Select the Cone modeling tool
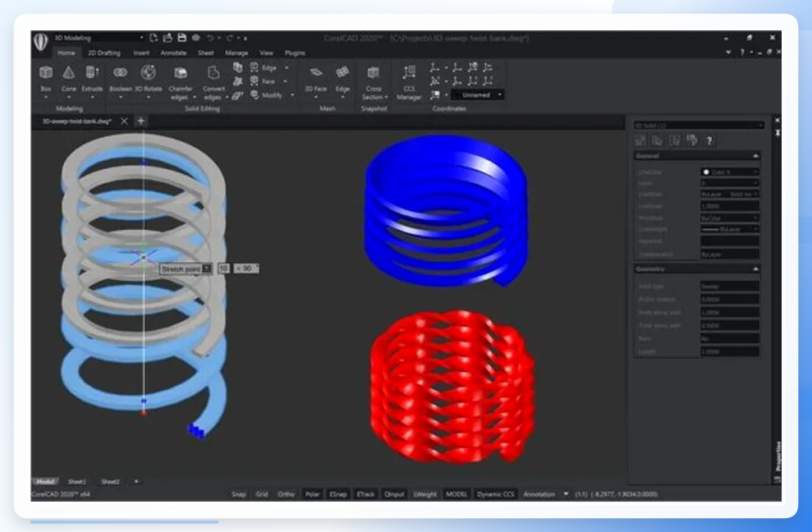 pyautogui.click(x=68, y=78)
